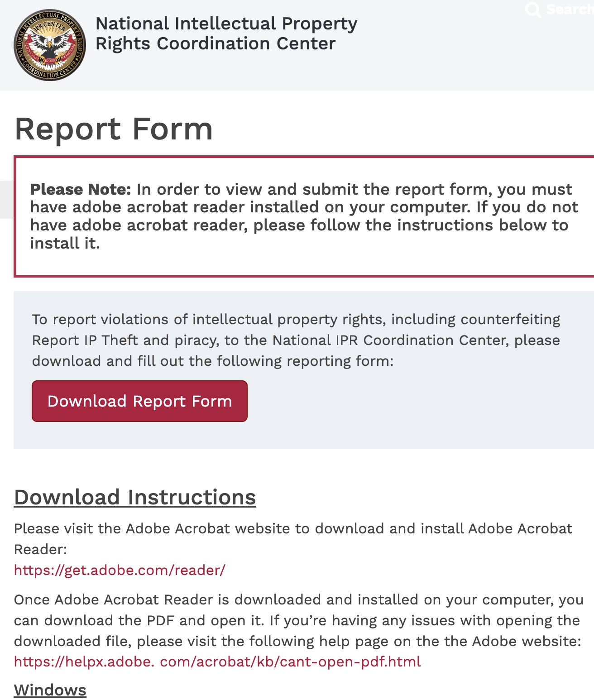Image resolution: width=594 pixels, height=700 pixels.
Task: Open National Intellectual Property Rights Coordination Center title
Action: (x=226, y=34)
